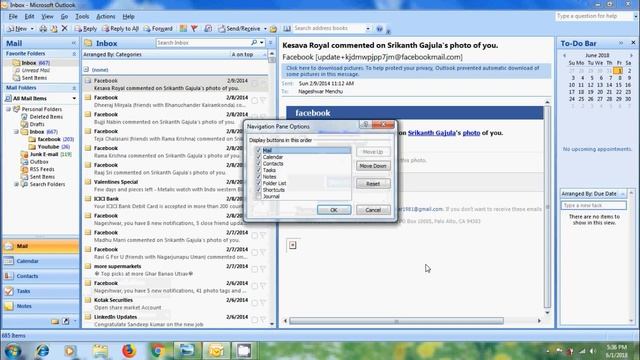The height and width of the screenshot is (360, 640).
Task: Click the dialog help question-mark button
Action: point(365,124)
